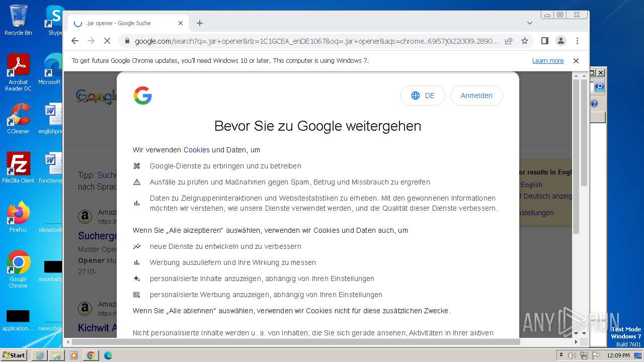This screenshot has width=644, height=362.
Task: Expand the tab search chevron
Action: pyautogui.click(x=529, y=23)
